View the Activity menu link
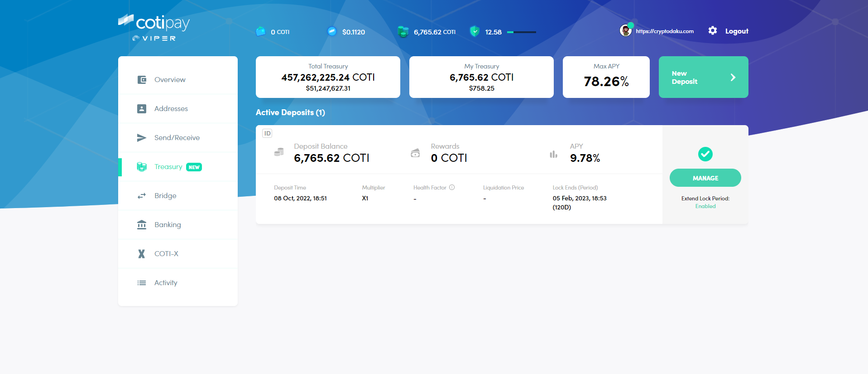This screenshot has width=868, height=374. pyautogui.click(x=178, y=283)
